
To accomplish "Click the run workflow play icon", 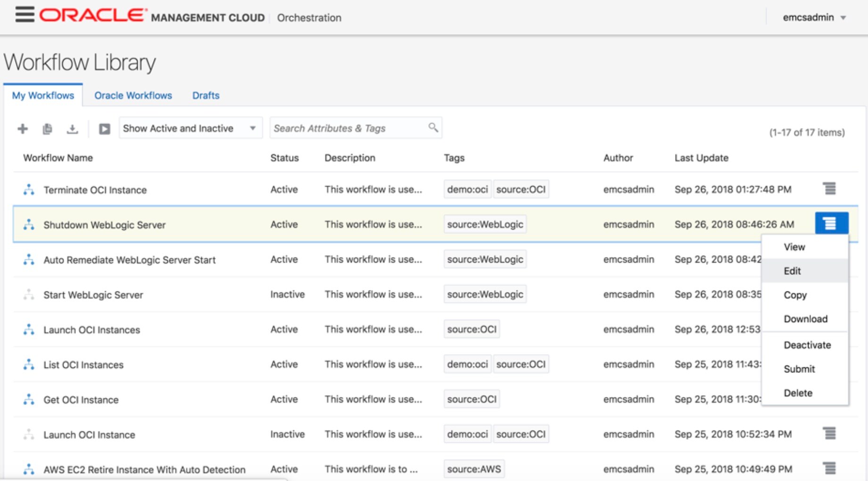I will click(x=104, y=129).
